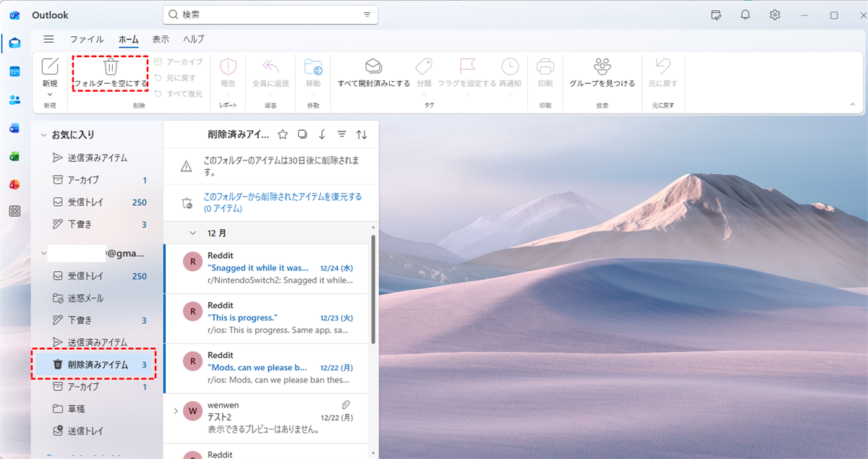Open the People contacts icon in sidebar

tap(14, 100)
